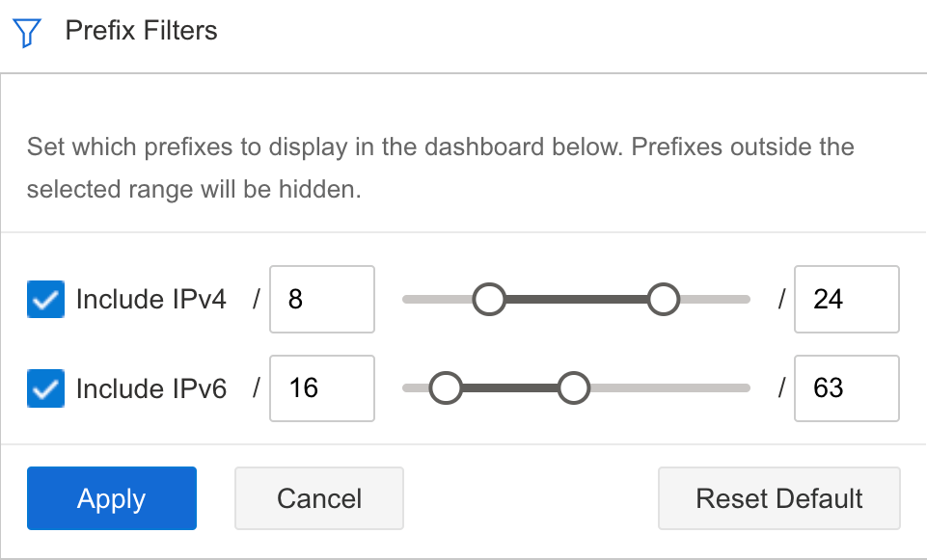
Task: Click the upper handle of IPv6 slider
Action: [x=573, y=388]
